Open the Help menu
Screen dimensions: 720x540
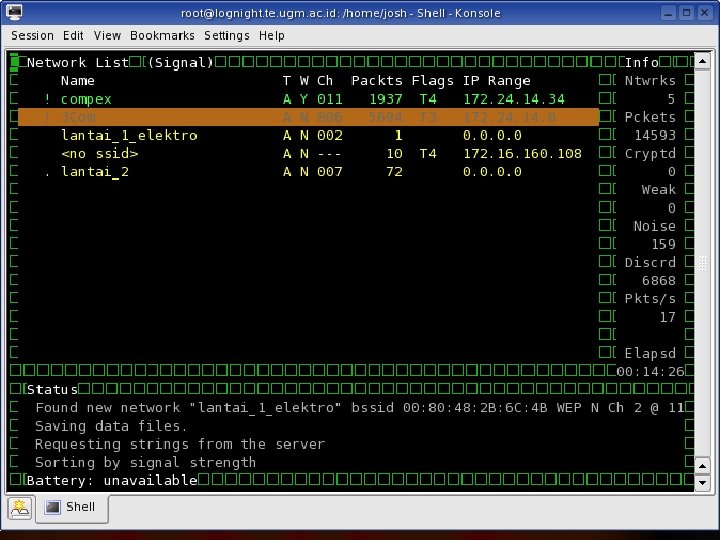(271, 35)
